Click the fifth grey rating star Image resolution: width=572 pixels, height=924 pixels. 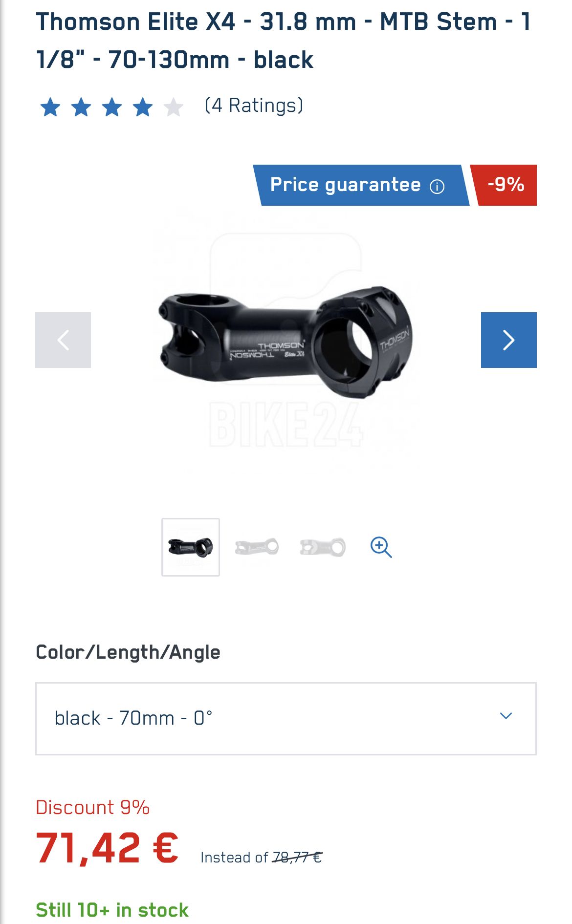tap(174, 107)
